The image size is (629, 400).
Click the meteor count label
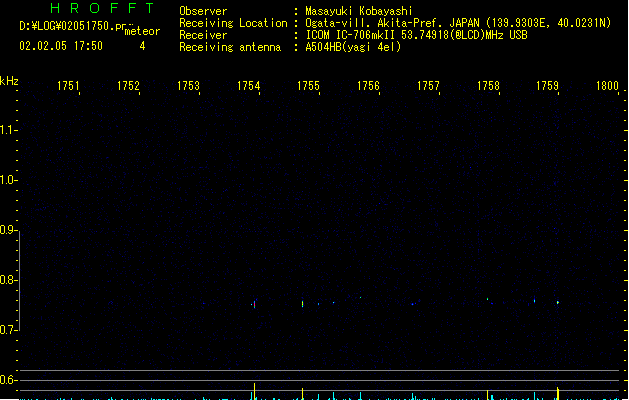pyautogui.click(x=142, y=31)
